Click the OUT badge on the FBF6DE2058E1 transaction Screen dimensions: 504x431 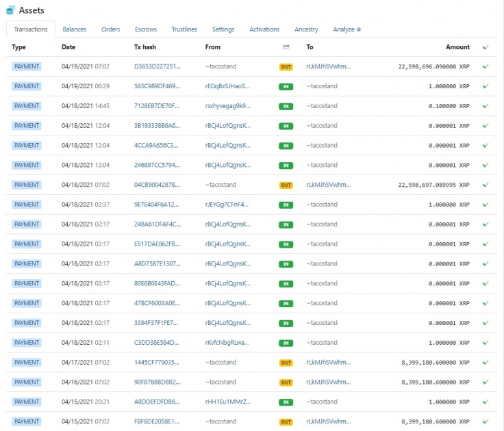pos(286,422)
